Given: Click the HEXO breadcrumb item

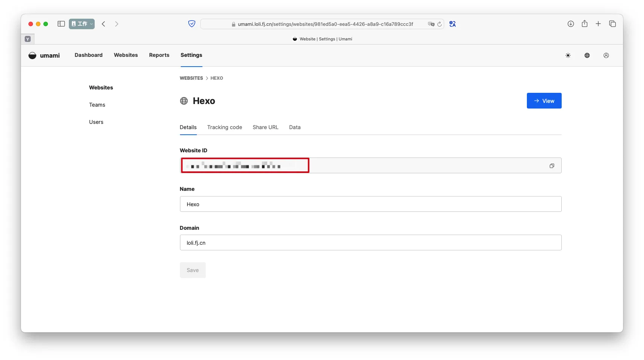Looking at the screenshot, I should coord(217,78).
